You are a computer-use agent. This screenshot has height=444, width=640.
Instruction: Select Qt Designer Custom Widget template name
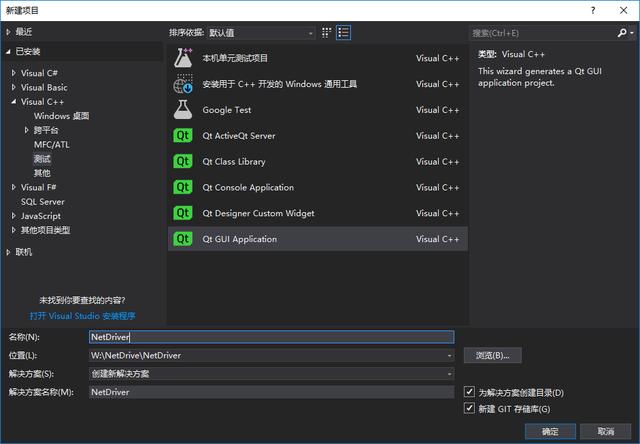[x=258, y=213]
